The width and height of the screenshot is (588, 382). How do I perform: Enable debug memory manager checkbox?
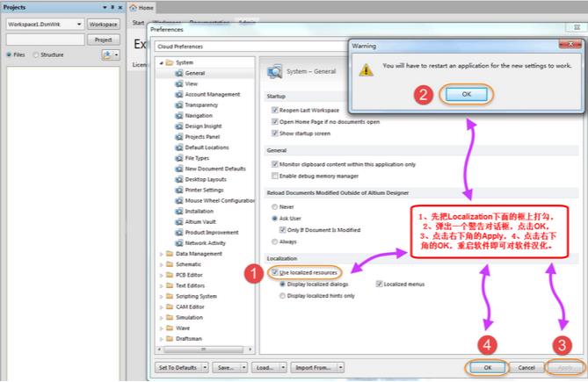pyautogui.click(x=274, y=176)
